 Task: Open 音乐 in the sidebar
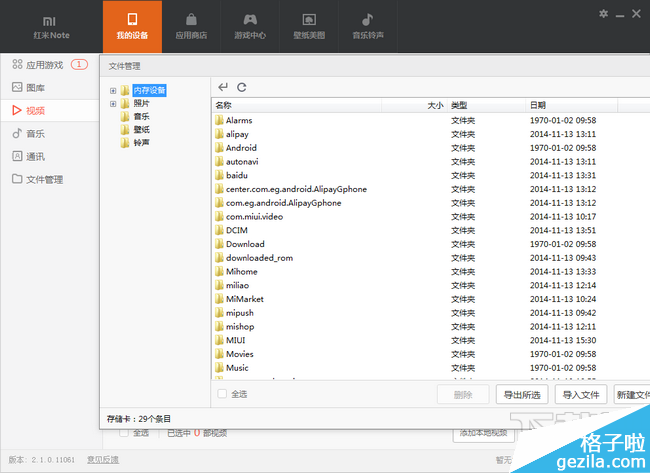50,133
